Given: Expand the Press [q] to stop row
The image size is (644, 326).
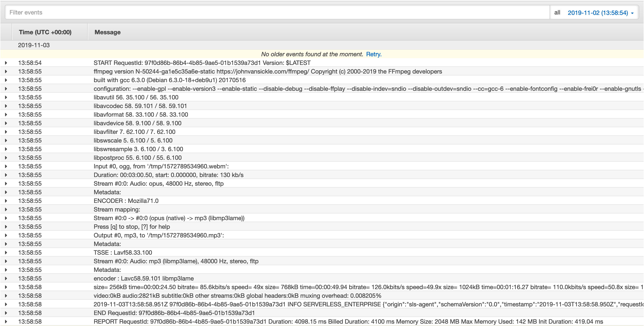Looking at the screenshot, I should pos(6,227).
